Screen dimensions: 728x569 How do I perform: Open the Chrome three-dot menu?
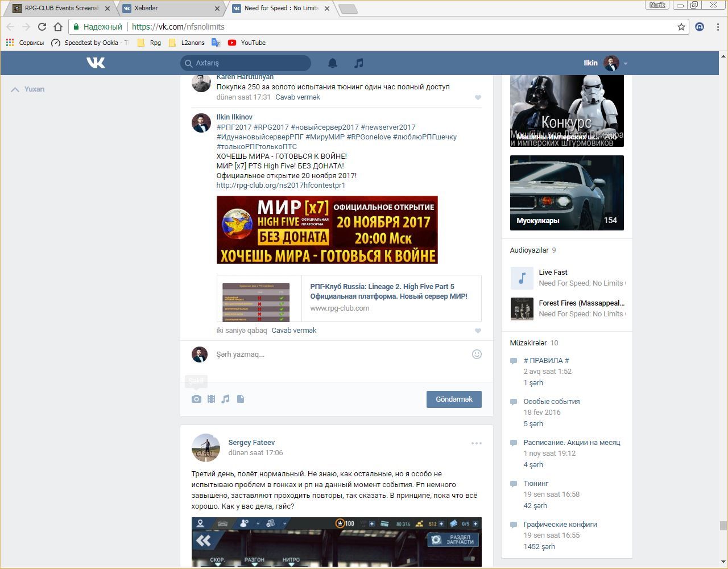[x=718, y=27]
